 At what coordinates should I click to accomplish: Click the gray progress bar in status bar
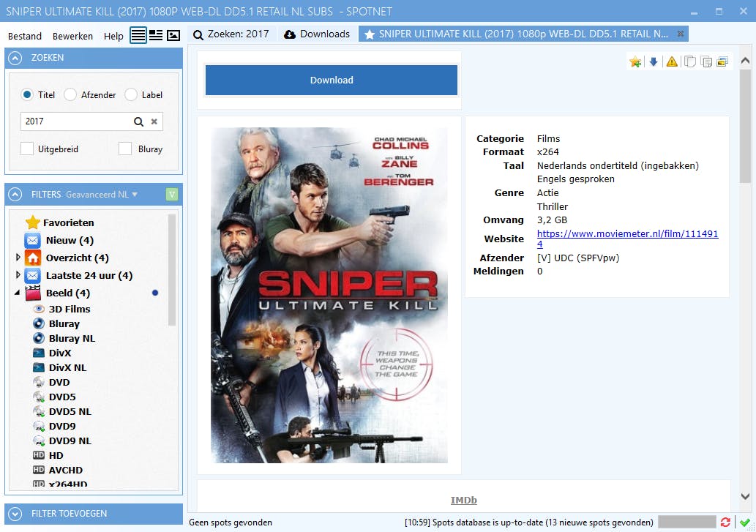687,522
